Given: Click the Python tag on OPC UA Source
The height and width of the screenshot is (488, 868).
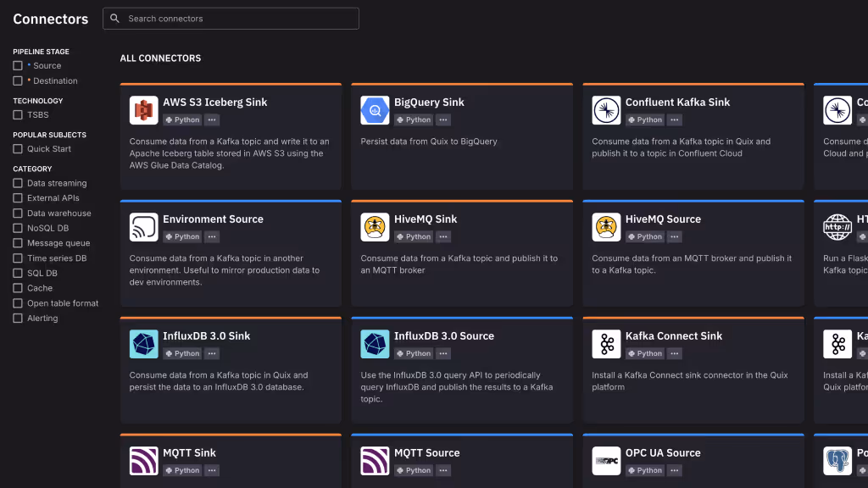Looking at the screenshot, I should pyautogui.click(x=645, y=470).
